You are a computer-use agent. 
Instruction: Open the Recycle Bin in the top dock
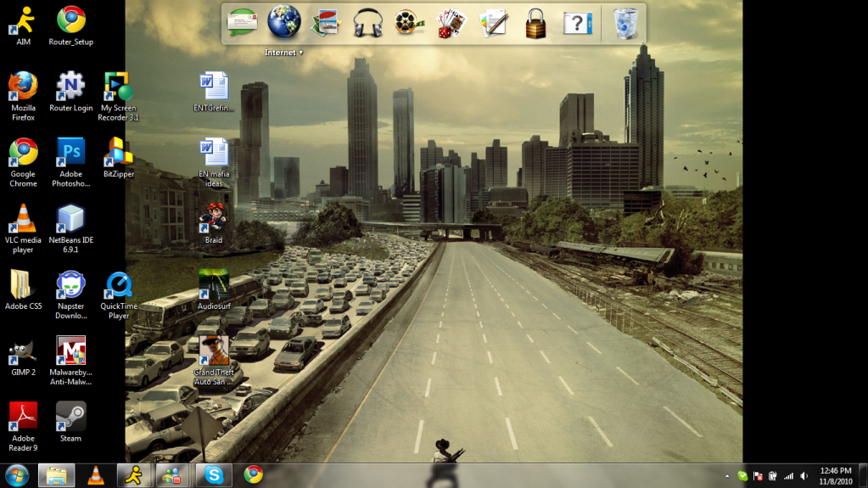(625, 23)
